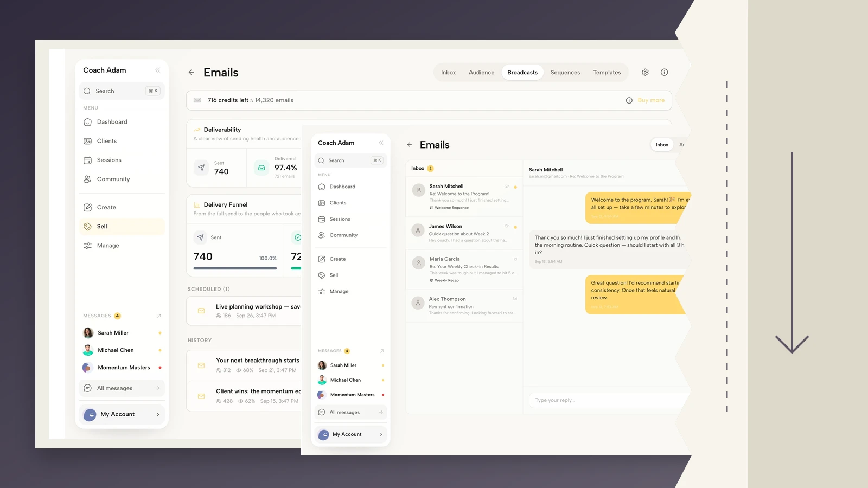Switch to Inbox tab in back window
This screenshot has width=868, height=488.
point(448,72)
